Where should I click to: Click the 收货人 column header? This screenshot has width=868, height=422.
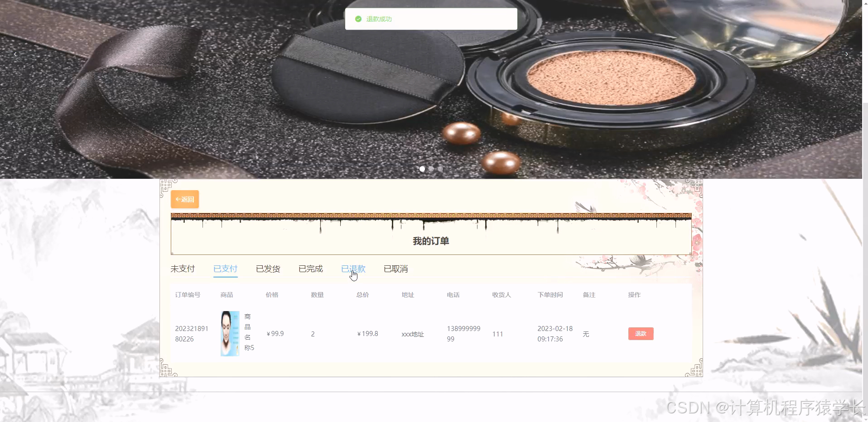pyautogui.click(x=502, y=295)
